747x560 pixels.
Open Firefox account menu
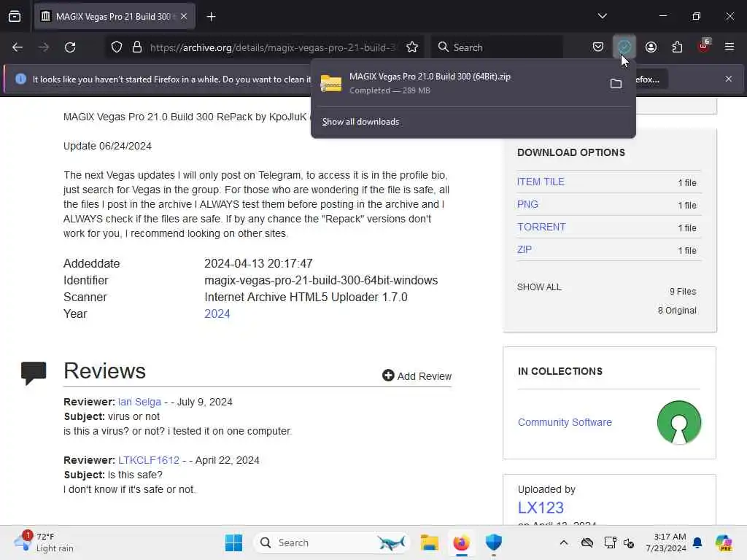(651, 47)
